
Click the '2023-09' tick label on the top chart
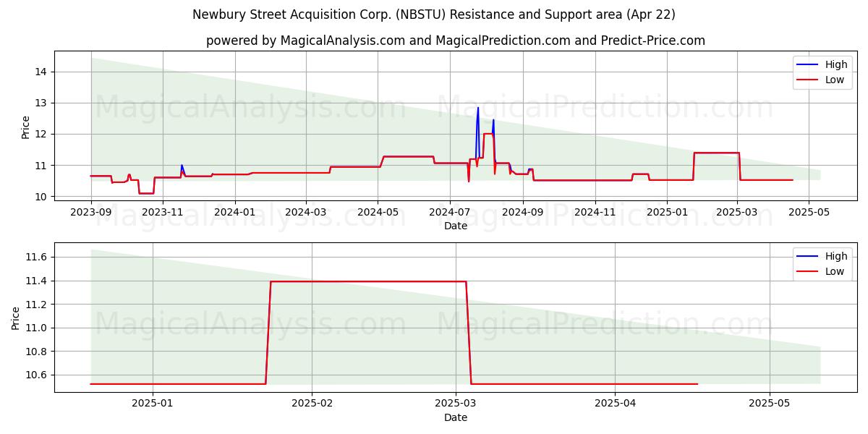[x=91, y=212]
